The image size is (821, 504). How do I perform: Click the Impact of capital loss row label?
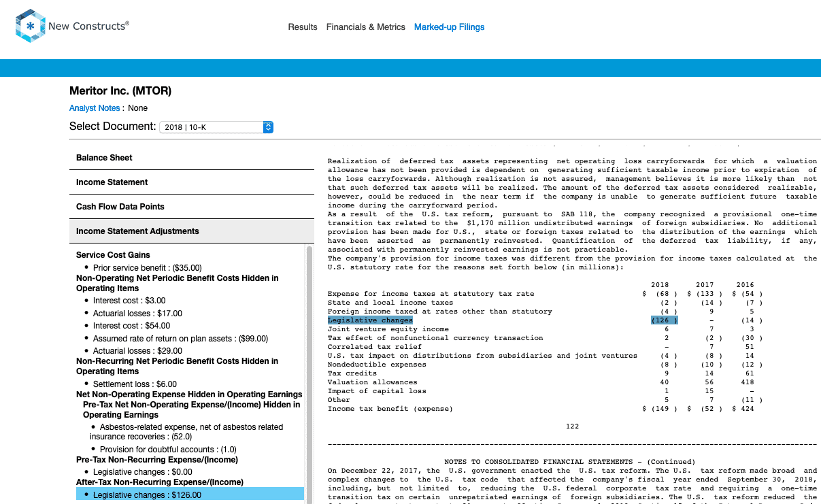(377, 391)
